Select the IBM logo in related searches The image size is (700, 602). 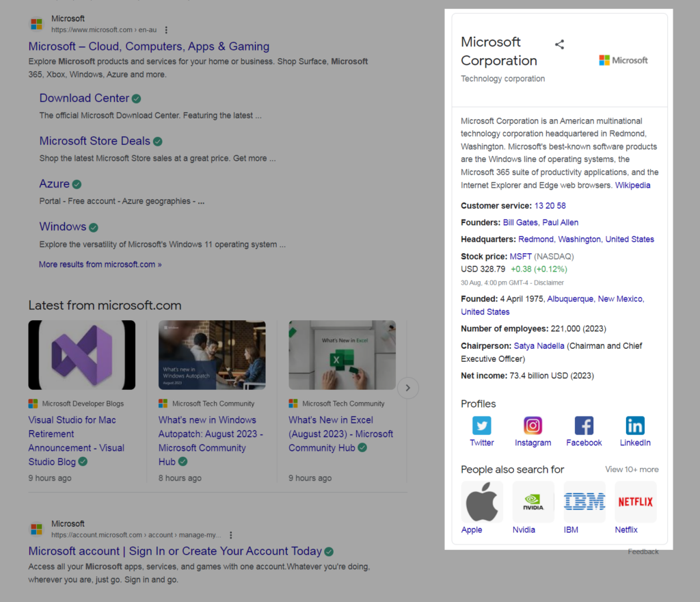pyautogui.click(x=584, y=501)
